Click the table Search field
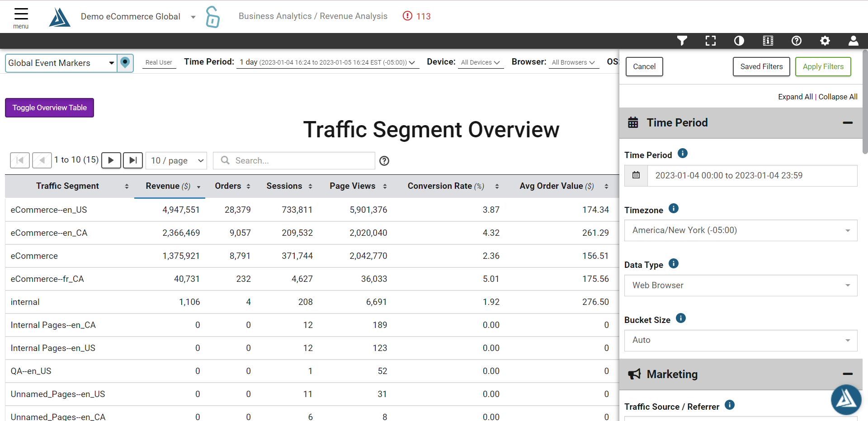This screenshot has height=421, width=868. coord(294,160)
